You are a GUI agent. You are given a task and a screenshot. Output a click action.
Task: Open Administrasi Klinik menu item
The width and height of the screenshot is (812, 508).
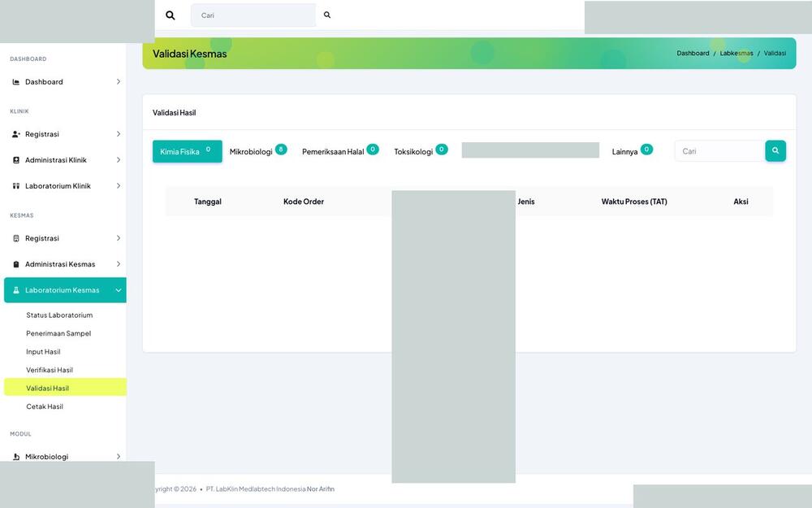pyautogui.click(x=65, y=160)
